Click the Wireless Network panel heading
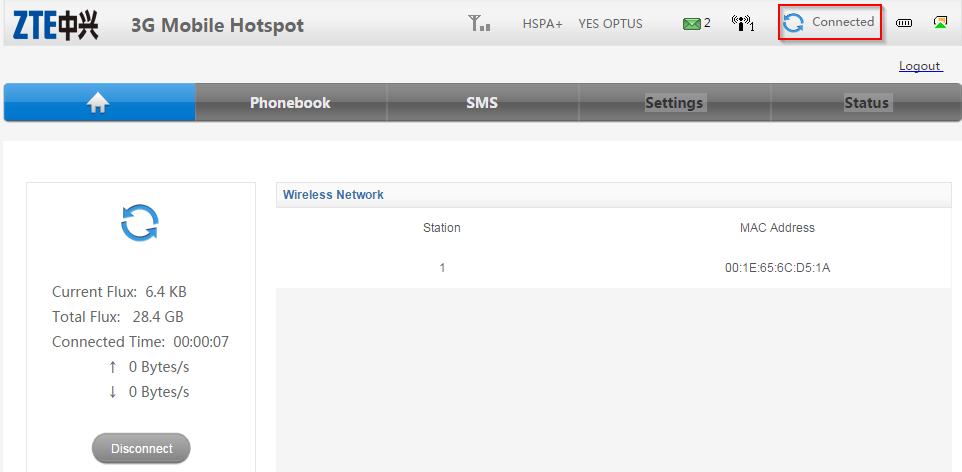 (333, 195)
